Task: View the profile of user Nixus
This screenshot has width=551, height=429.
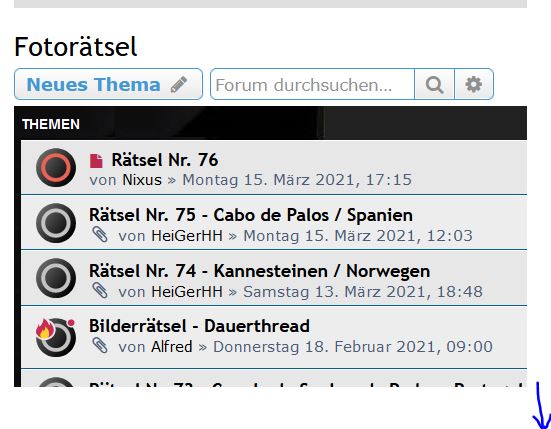Action: pos(142,180)
